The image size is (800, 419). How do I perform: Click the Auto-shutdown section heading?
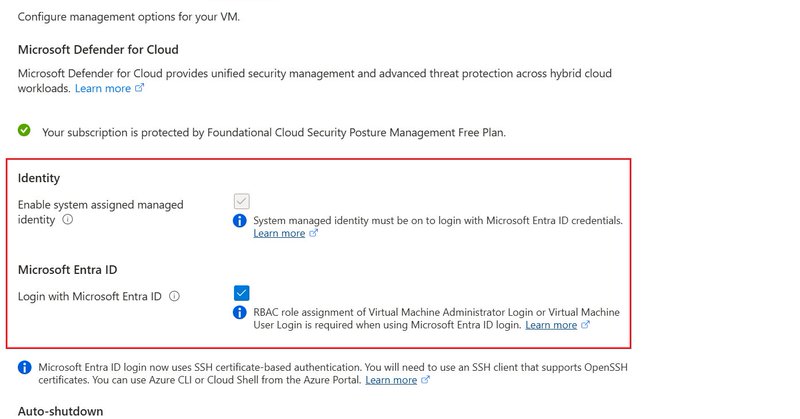pyautogui.click(x=60, y=411)
